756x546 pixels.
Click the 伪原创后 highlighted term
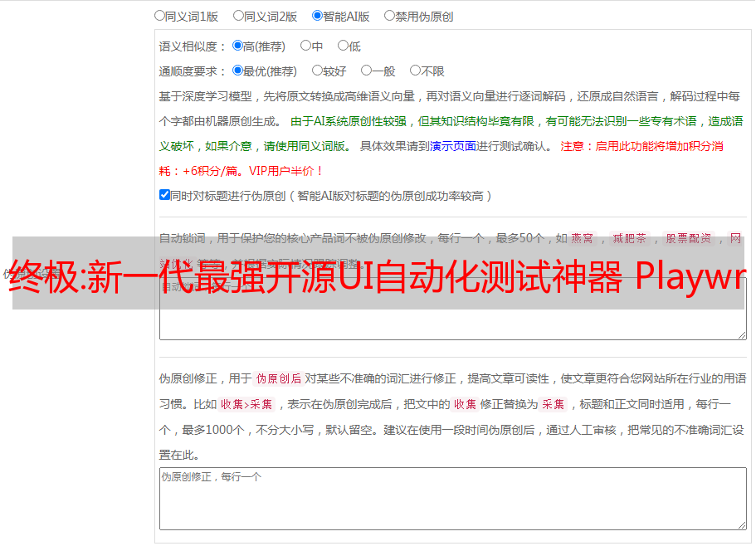[x=279, y=378]
